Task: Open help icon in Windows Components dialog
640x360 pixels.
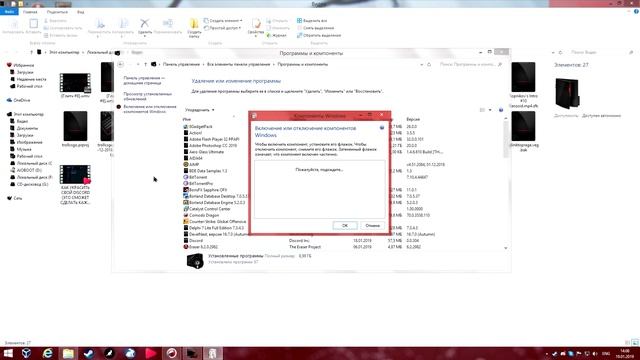Action: coord(382,128)
